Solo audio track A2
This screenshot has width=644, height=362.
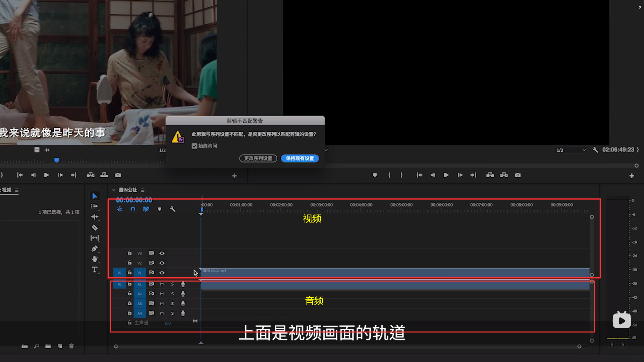tap(172, 294)
